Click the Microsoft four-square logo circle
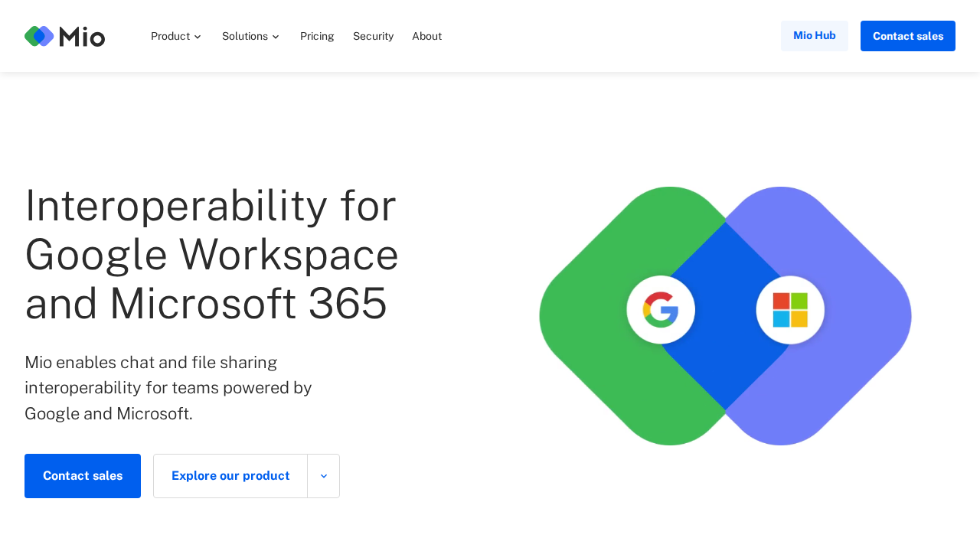The image size is (980, 551). point(790,310)
